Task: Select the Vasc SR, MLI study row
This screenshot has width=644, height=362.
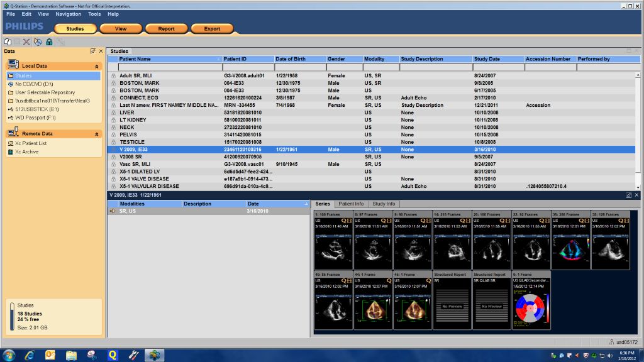Action: point(371,164)
